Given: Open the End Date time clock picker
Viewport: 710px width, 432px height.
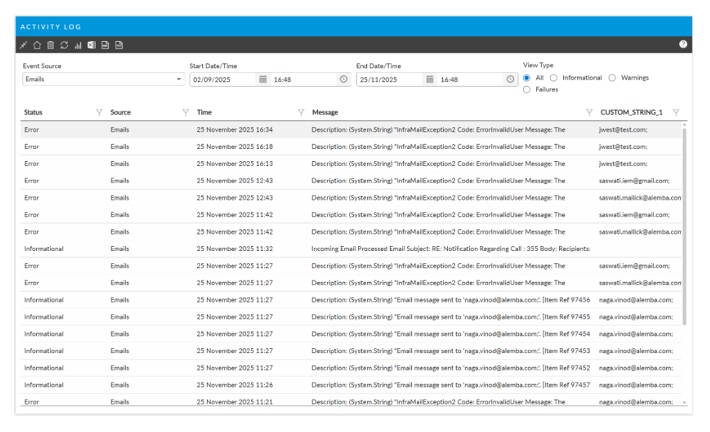Looking at the screenshot, I should 510,79.
